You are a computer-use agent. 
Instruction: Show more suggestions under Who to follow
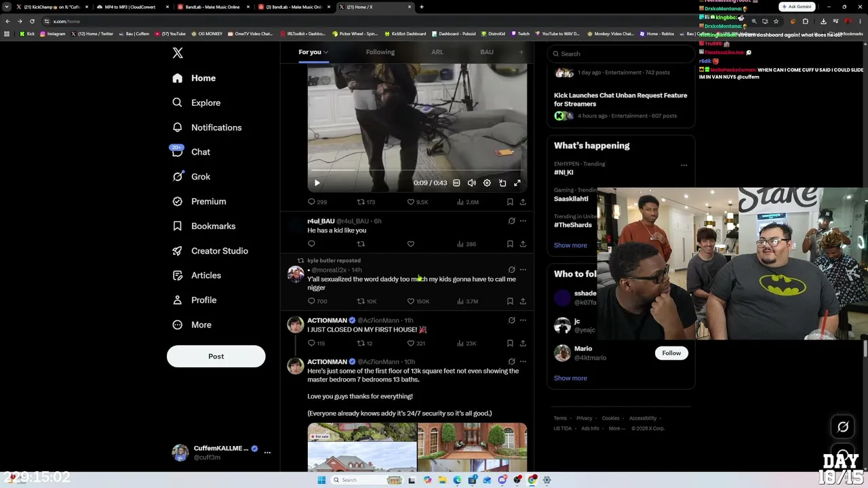[570, 378]
